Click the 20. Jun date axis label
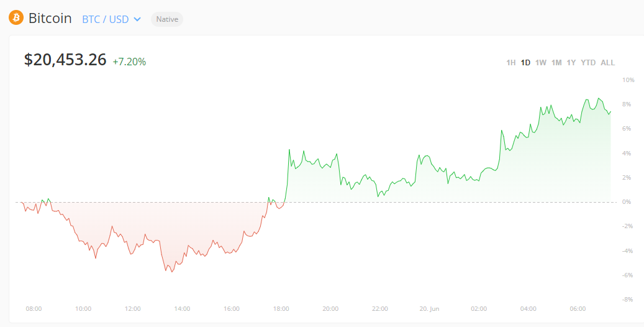This screenshot has width=644, height=327. tap(429, 308)
